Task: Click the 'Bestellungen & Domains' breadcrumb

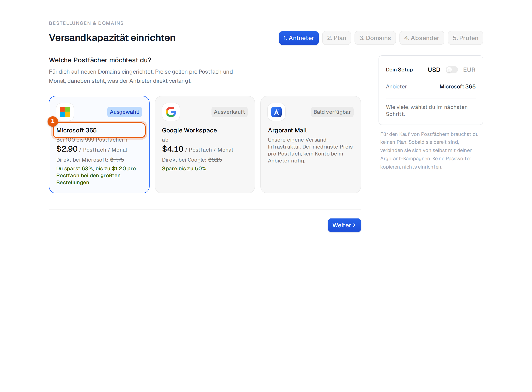Action: coord(86,23)
